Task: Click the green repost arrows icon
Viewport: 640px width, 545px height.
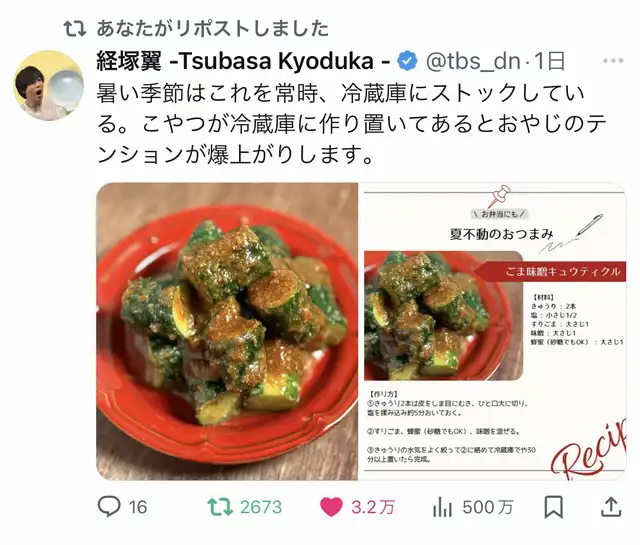Action: (220, 507)
